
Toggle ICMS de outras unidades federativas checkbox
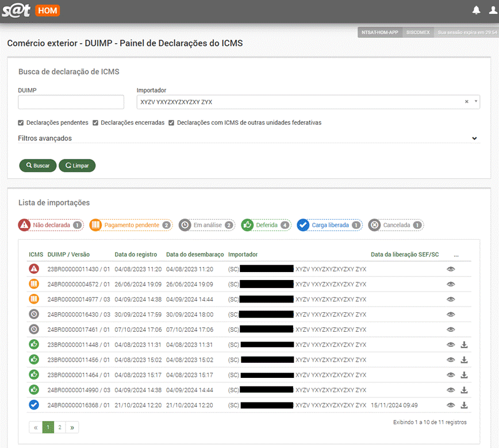pyautogui.click(x=171, y=122)
